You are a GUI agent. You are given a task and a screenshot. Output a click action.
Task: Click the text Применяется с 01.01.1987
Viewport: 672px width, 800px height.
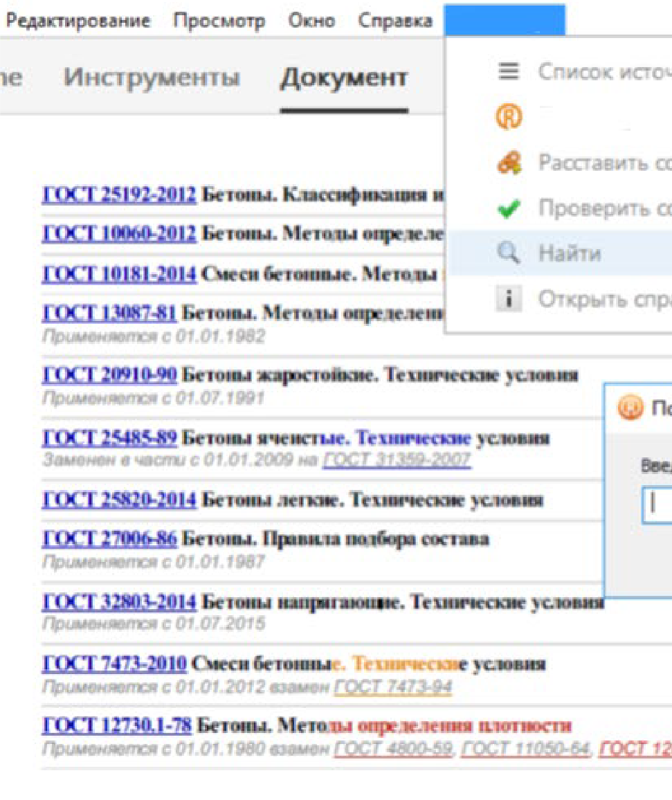(x=154, y=562)
